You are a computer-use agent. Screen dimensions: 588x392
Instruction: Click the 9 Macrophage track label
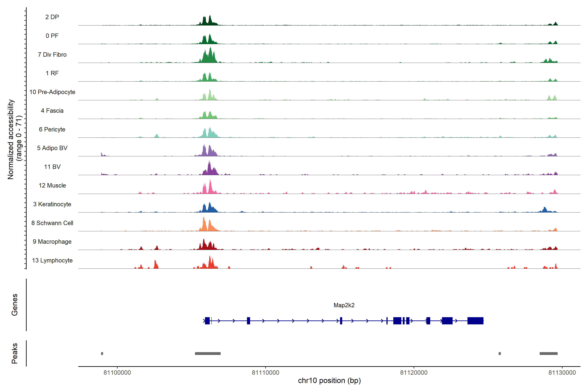[52, 242]
